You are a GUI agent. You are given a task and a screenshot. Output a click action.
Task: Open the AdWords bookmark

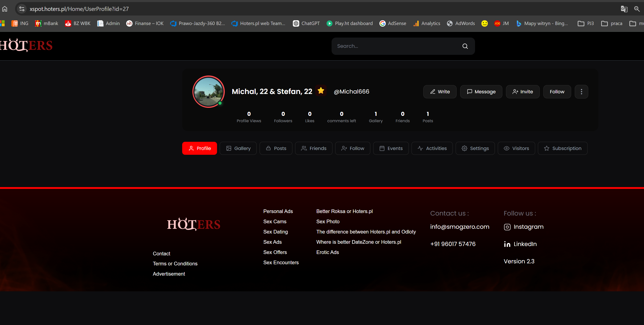tap(461, 23)
